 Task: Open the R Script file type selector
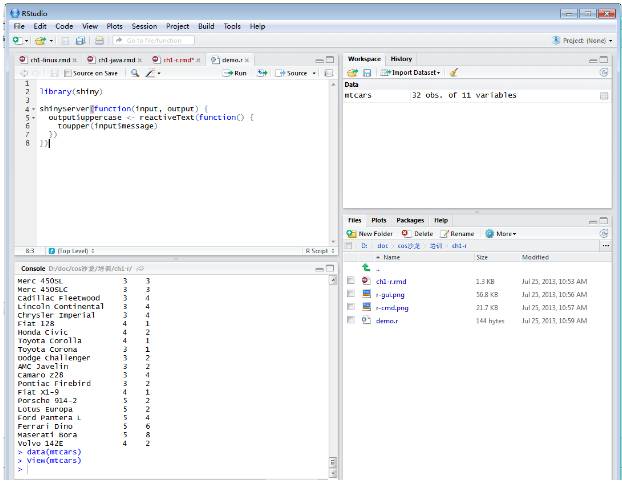tap(320, 251)
